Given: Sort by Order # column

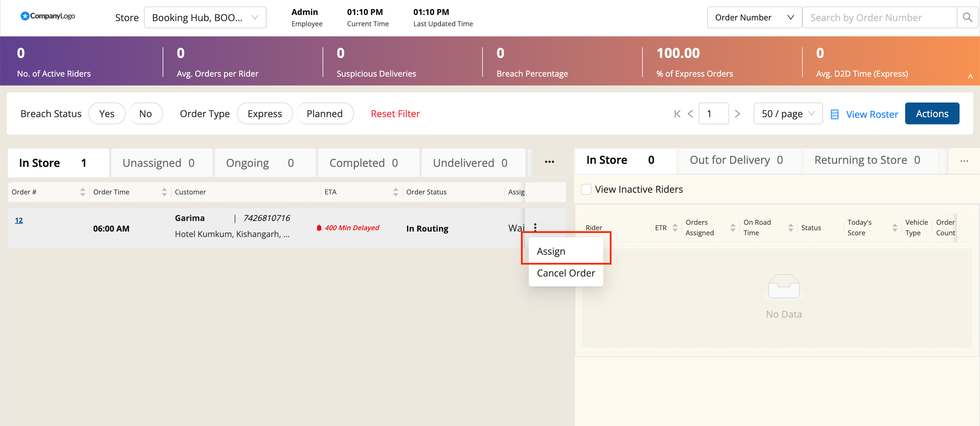Looking at the screenshot, I should [83, 192].
